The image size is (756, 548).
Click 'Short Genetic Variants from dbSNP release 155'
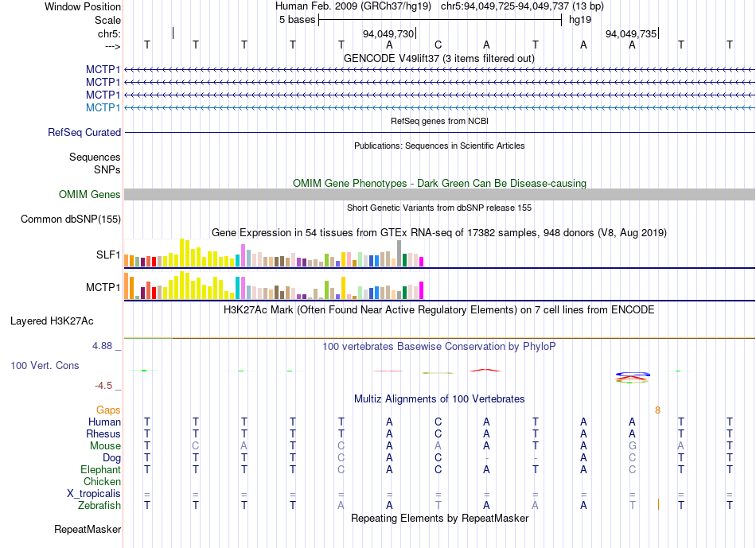(x=439, y=208)
